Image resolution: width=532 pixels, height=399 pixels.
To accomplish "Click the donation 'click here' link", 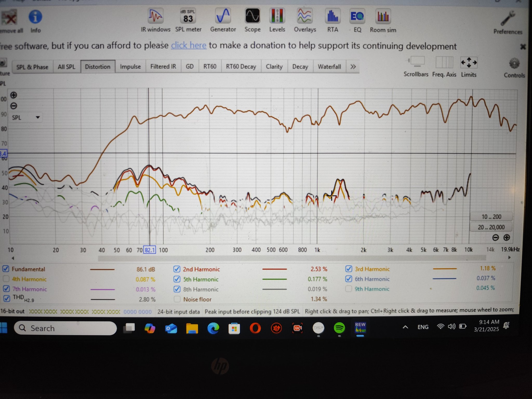I will (189, 45).
